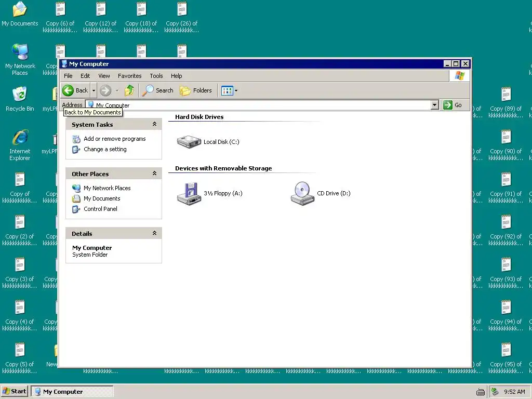Click the My Computer title bar icon
532x399 pixels.
click(x=64, y=64)
